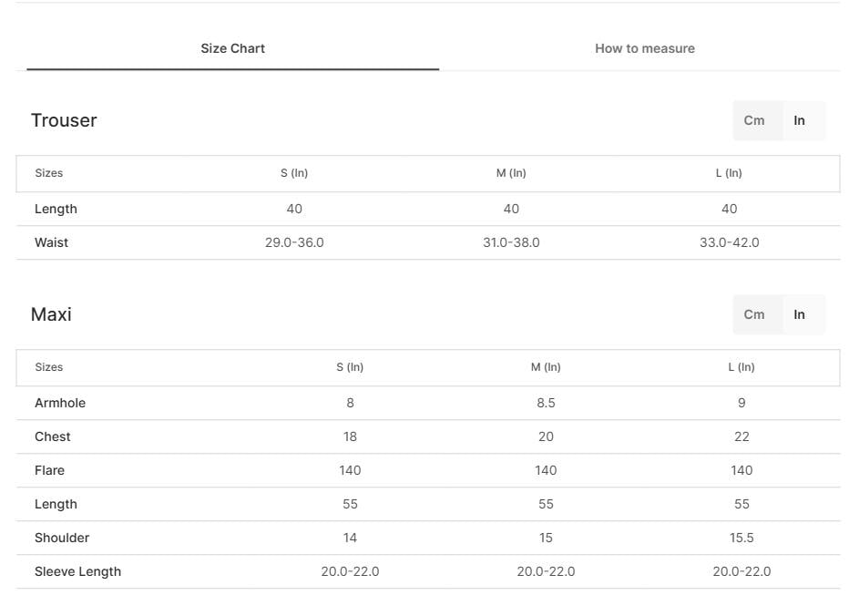Switch Trouser chart units to Cm
The image size is (849, 616).
click(754, 120)
